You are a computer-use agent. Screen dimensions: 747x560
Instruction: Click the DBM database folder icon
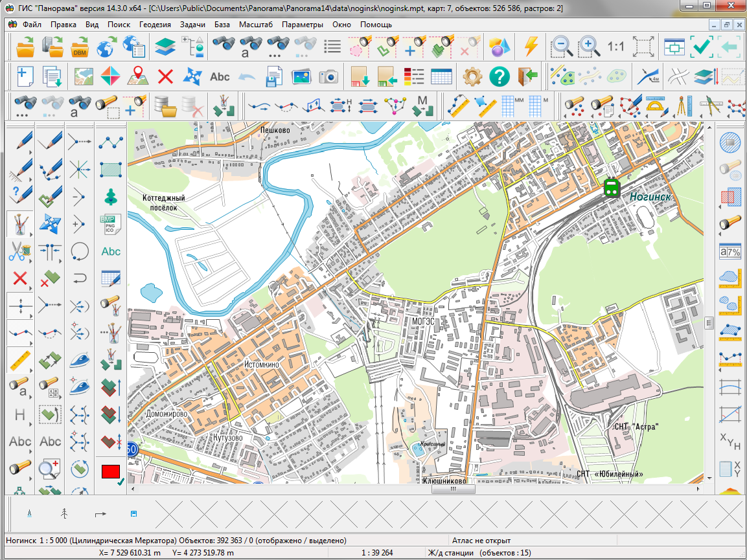[x=80, y=47]
